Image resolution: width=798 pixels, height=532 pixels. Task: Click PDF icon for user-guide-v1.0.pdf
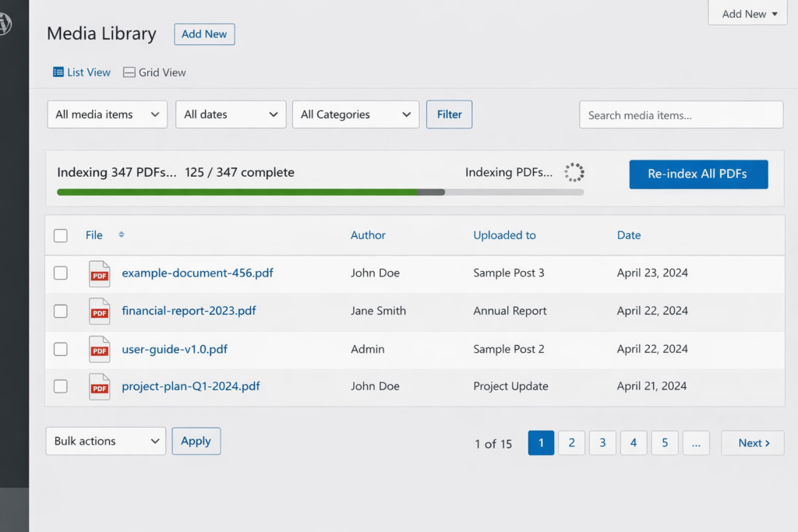point(100,349)
